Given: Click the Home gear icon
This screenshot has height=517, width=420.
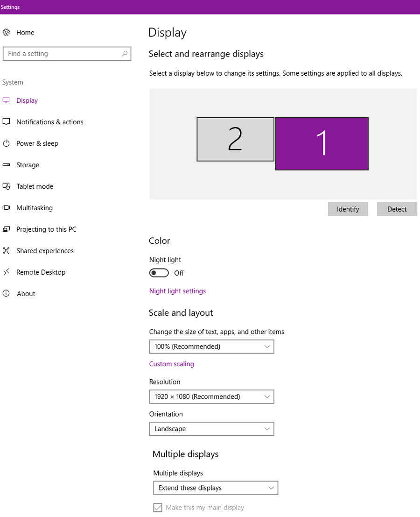Looking at the screenshot, I should [6, 32].
